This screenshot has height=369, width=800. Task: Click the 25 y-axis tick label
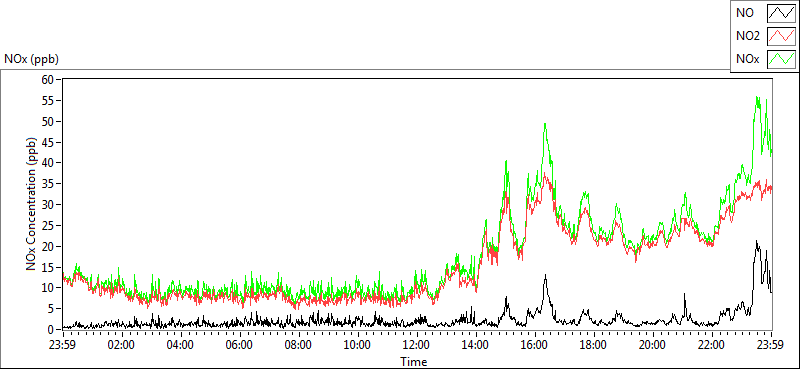(48, 226)
